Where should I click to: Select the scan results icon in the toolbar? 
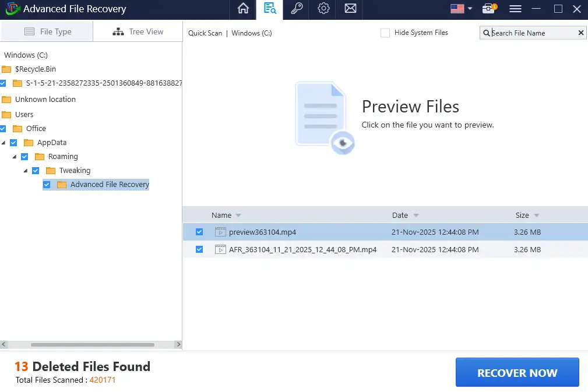tap(269, 9)
